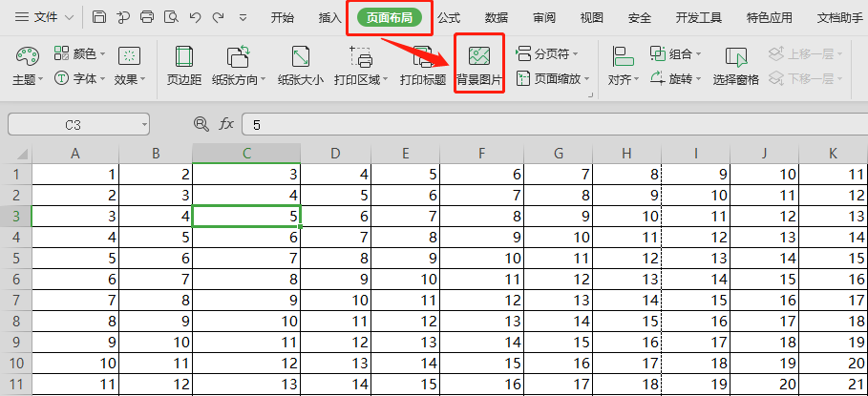The height and width of the screenshot is (396, 868).
Task: Click cell K11 containing 21
Action: (x=833, y=384)
